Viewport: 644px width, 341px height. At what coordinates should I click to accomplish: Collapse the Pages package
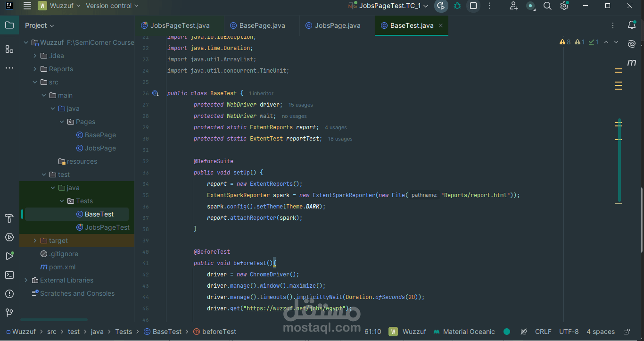[62, 122]
